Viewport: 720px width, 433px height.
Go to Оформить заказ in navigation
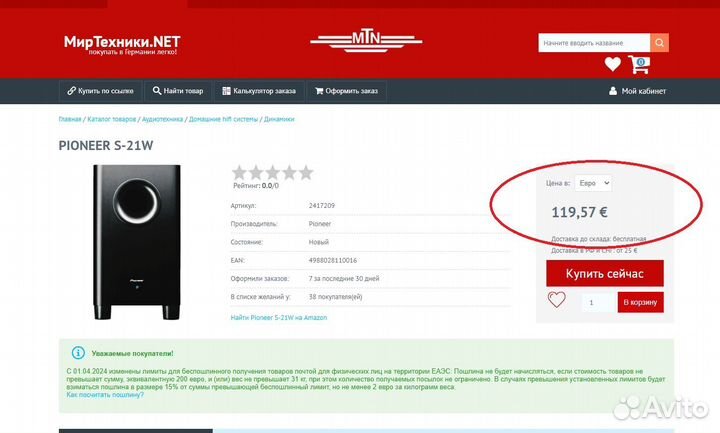[346, 91]
